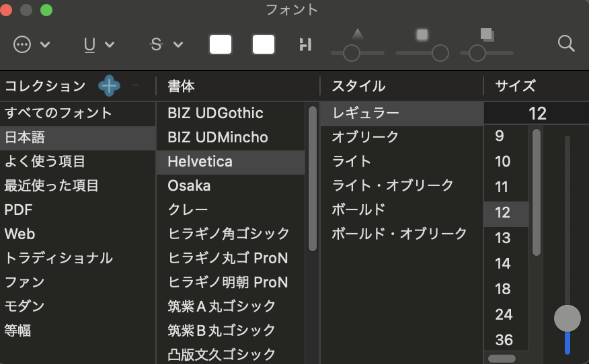
Task: Add a new collection with plus button
Action: point(110,85)
